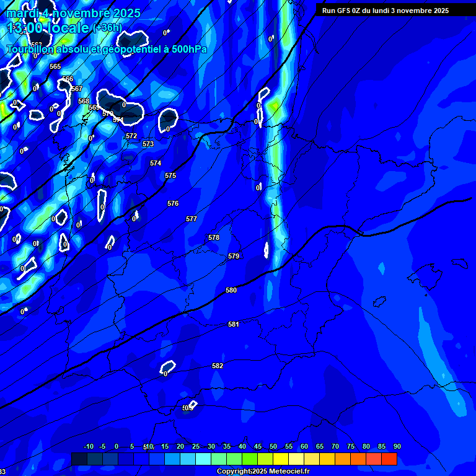This screenshot has width=476, height=476.
Task: Click the Tourbillon absolu et géopotentiel subtitle
Action: (107, 50)
